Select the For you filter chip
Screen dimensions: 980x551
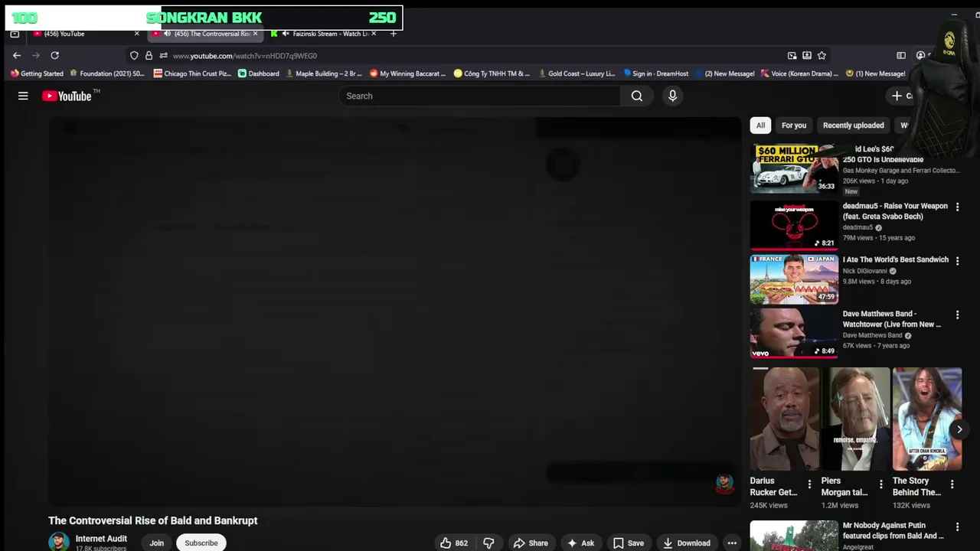tap(794, 126)
